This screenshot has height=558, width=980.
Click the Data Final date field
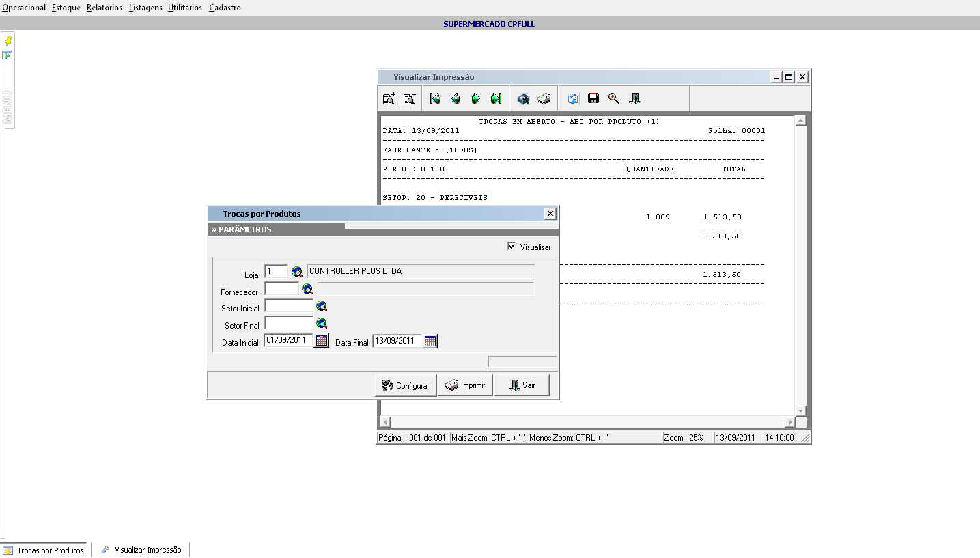point(397,340)
